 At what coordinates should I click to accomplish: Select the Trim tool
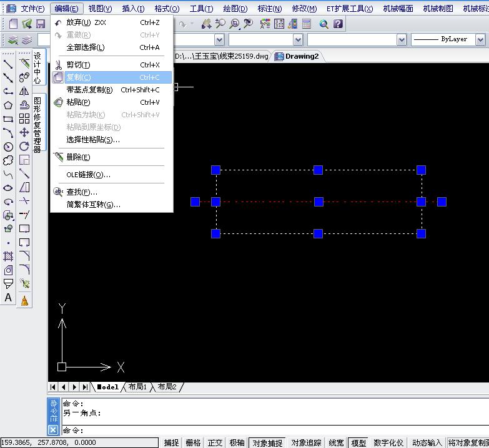tap(24, 201)
